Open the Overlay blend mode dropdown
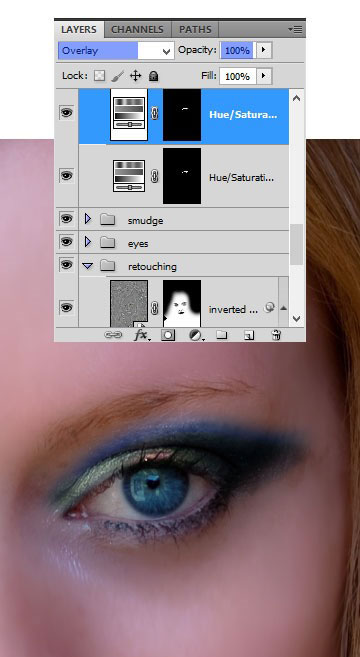The width and height of the screenshot is (360, 657). click(x=116, y=51)
